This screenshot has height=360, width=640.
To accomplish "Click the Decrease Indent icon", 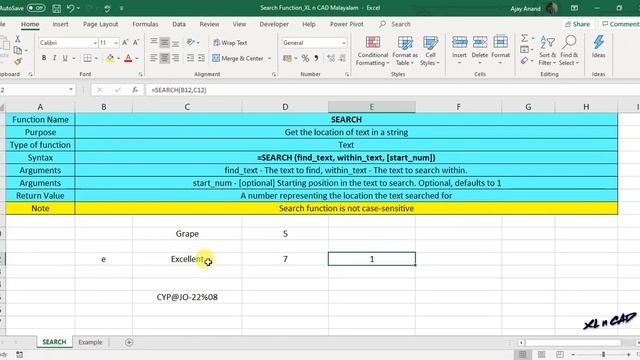I will coord(190,58).
